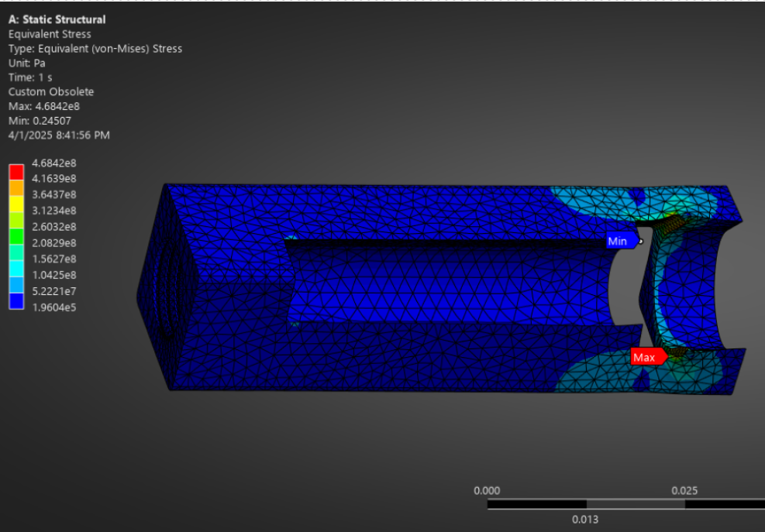Select the date stamp 4/1/2025 8:41:56 PM
Screen dimensions: 765x532
pyautogui.click(x=59, y=135)
